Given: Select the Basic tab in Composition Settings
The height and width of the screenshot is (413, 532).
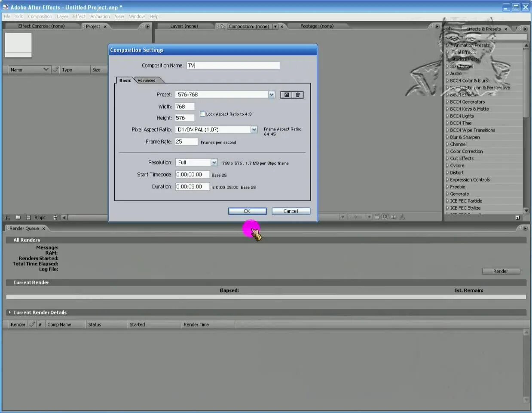Looking at the screenshot, I should pyautogui.click(x=125, y=80).
